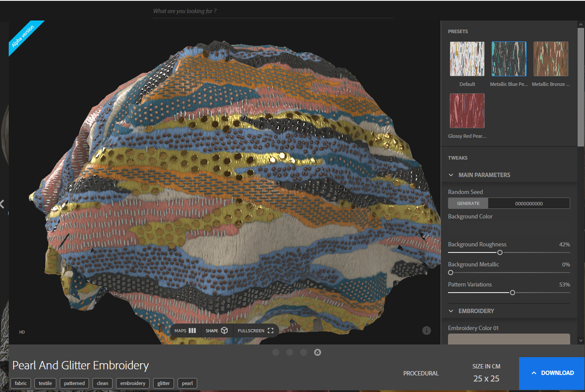Image resolution: width=585 pixels, height=392 pixels.
Task: Apply the Metallic Blue Pearl preset
Action: point(509,59)
